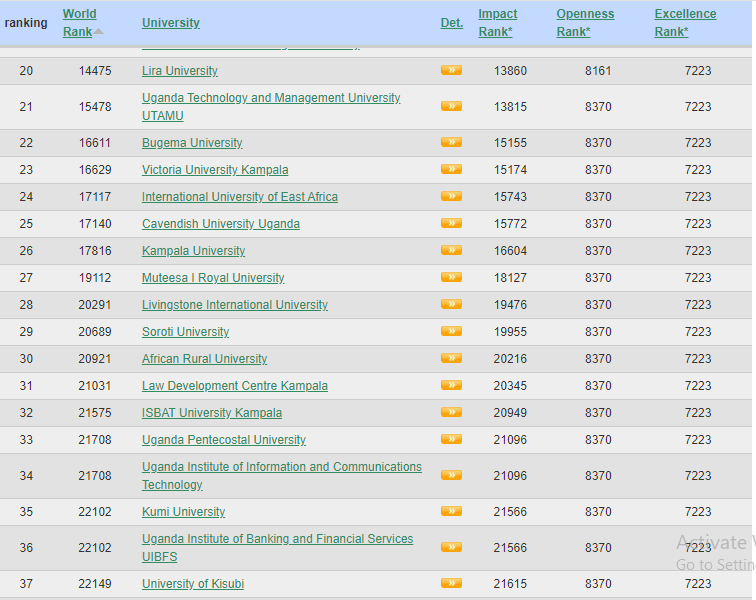
Task: Open Bugema University link
Action: [192, 143]
